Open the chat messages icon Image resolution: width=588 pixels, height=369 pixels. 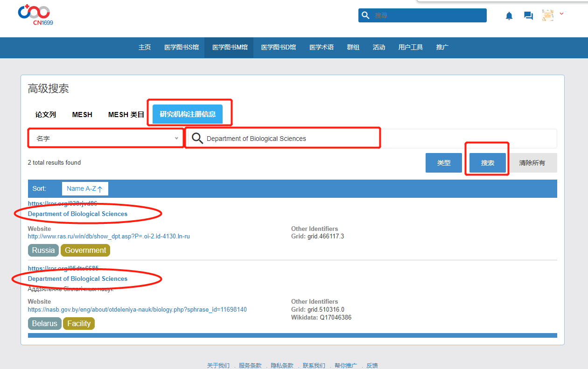[528, 16]
